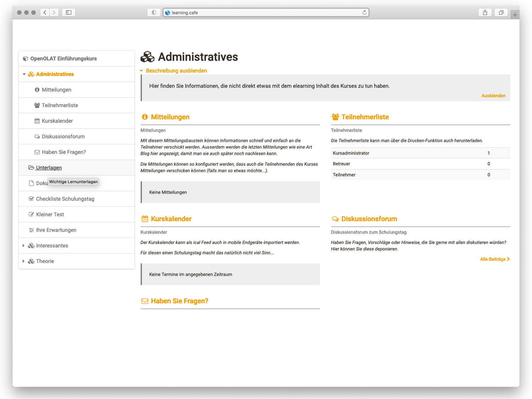Open Teilnehmerliste in the sidebar
This screenshot has height=399, width=532.
[x=60, y=106]
